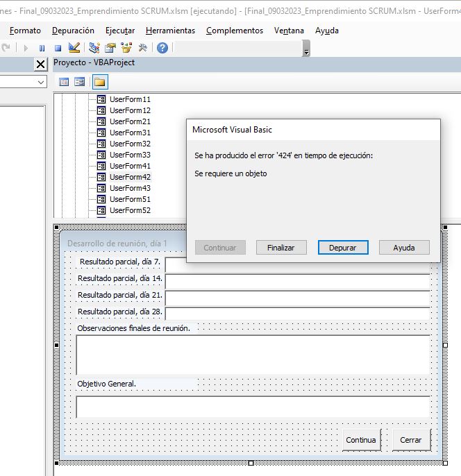Open Properties Window toolbar icon

point(110,48)
